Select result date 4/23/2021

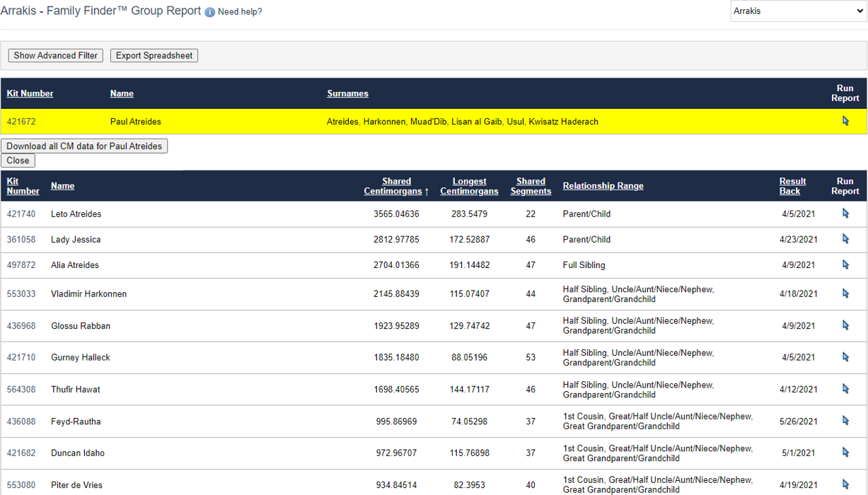coord(799,240)
